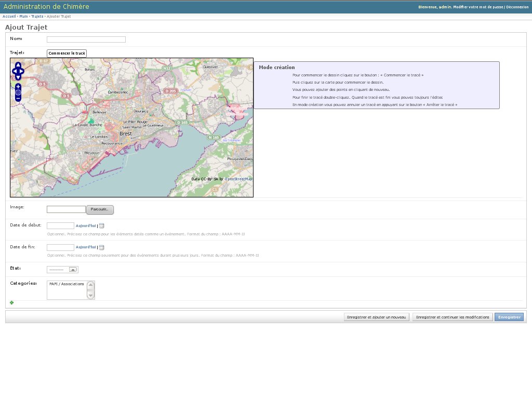
Task: Pan the map west with left arrow
Action: click(x=14, y=71)
